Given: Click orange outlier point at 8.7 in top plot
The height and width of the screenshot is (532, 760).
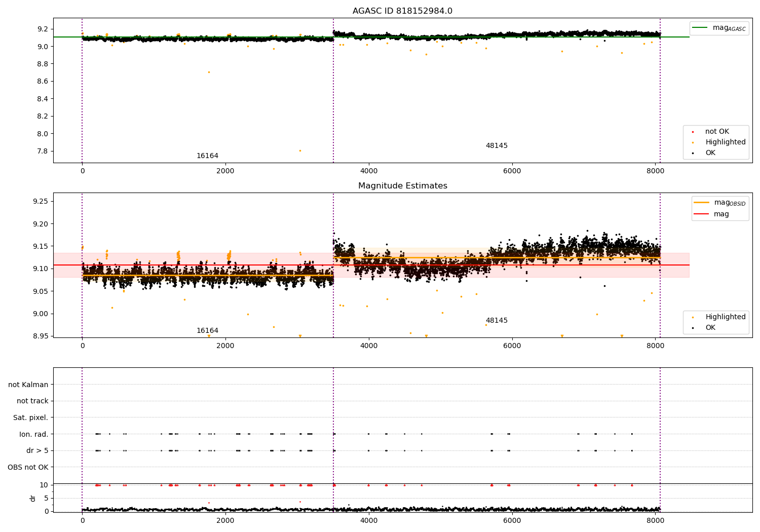Looking at the screenshot, I should click(x=209, y=72).
